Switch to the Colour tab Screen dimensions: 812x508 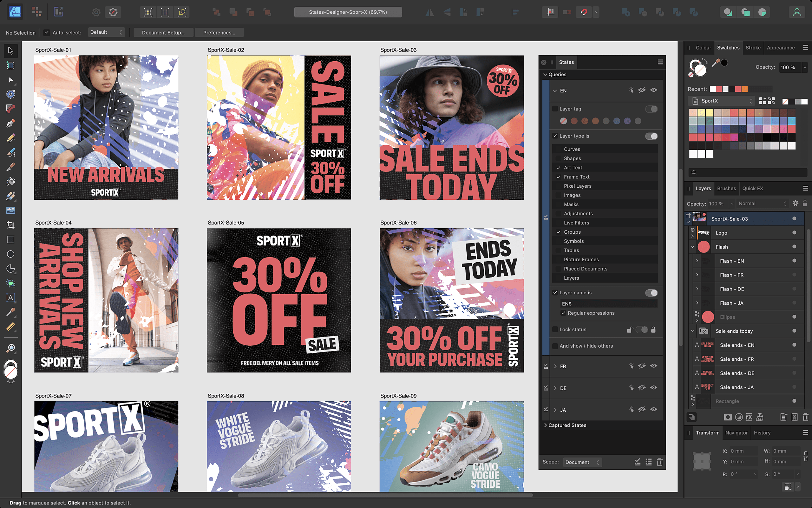[x=703, y=48]
